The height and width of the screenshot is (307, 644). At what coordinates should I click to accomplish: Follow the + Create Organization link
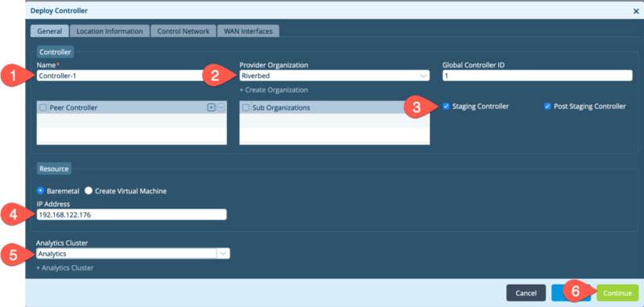(274, 89)
